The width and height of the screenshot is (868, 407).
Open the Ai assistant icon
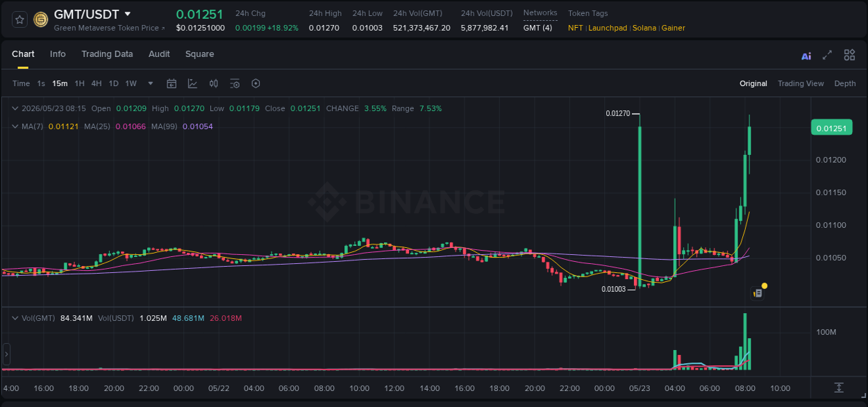[x=806, y=56]
